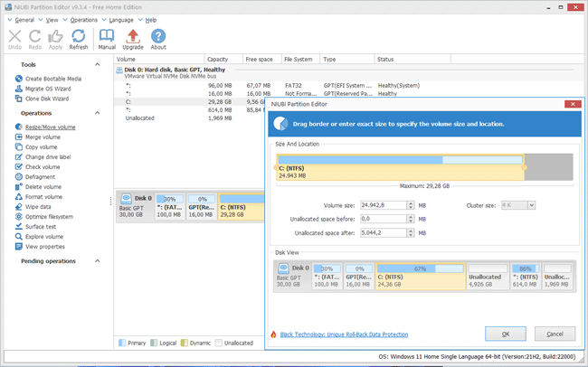Image resolution: width=588 pixels, height=367 pixels.
Task: Click the Apply thumbs-up icon
Action: 55,40
